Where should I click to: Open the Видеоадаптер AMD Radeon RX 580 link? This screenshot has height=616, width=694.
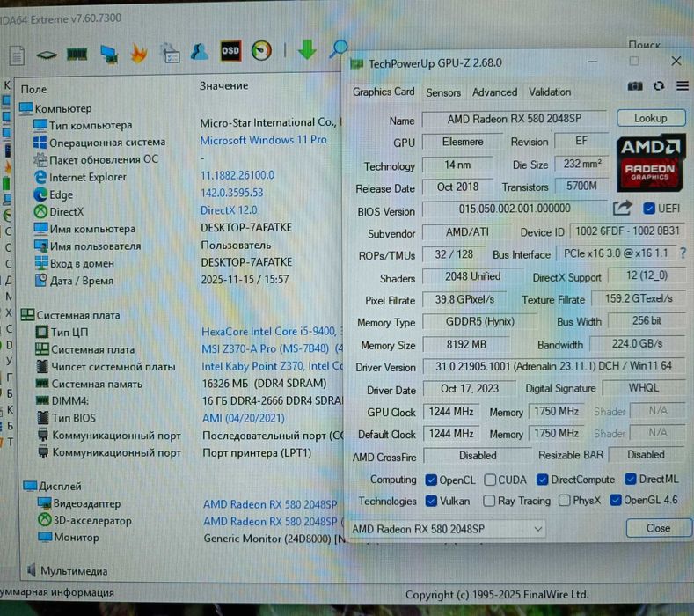(270, 504)
